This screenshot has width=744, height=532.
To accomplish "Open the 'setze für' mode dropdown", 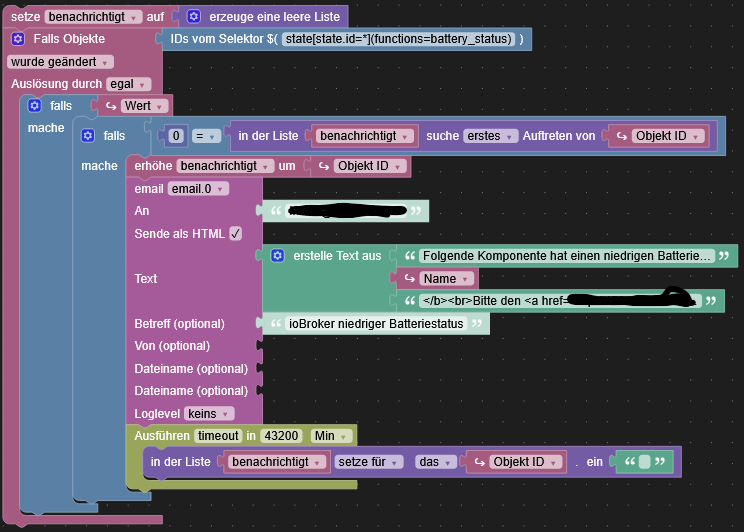I will pos(369,462).
